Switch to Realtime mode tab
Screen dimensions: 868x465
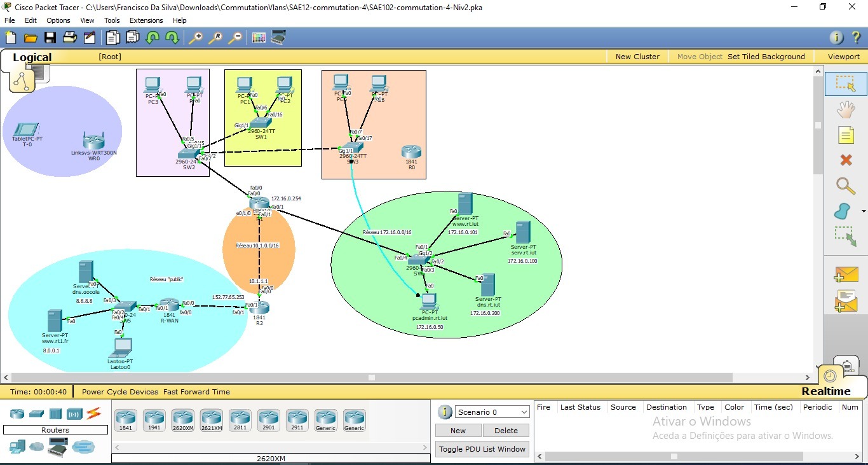(x=825, y=391)
